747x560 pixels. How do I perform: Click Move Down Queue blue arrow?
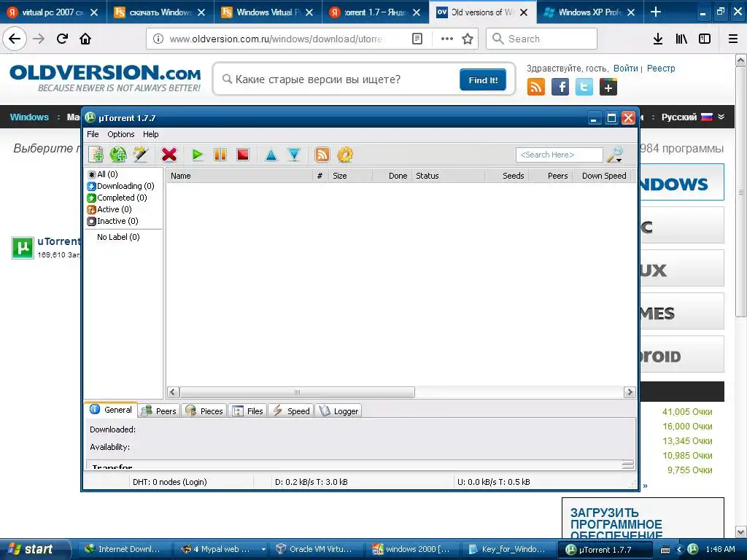click(x=294, y=155)
